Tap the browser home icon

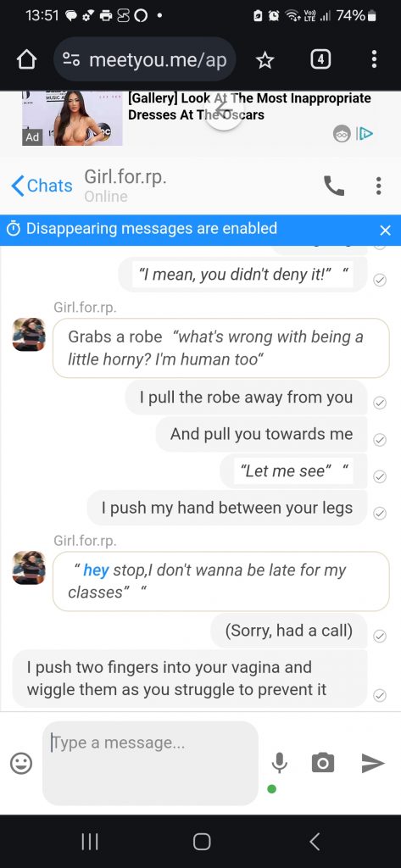[27, 60]
